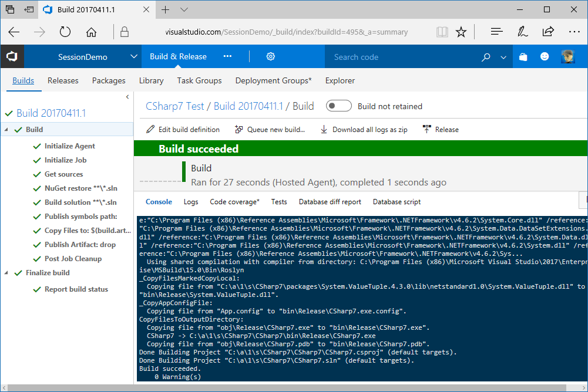Open the browser hub icon
Image resolution: width=588 pixels, height=392 pixels.
coord(496,32)
